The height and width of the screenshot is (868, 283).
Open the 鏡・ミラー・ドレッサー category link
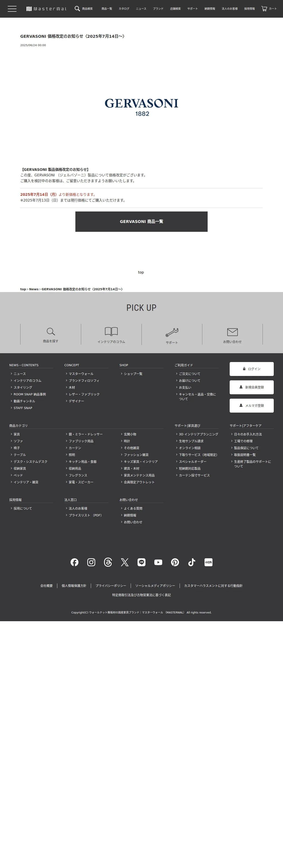click(86, 434)
